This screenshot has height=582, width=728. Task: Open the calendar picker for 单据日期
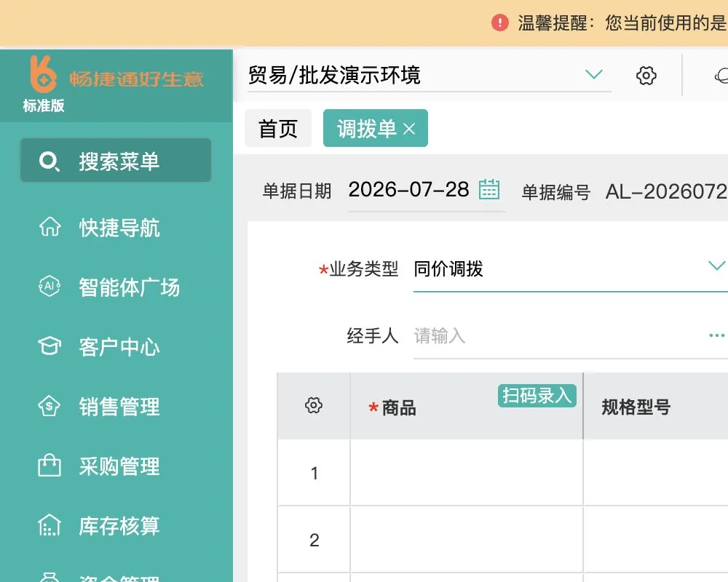(x=489, y=189)
